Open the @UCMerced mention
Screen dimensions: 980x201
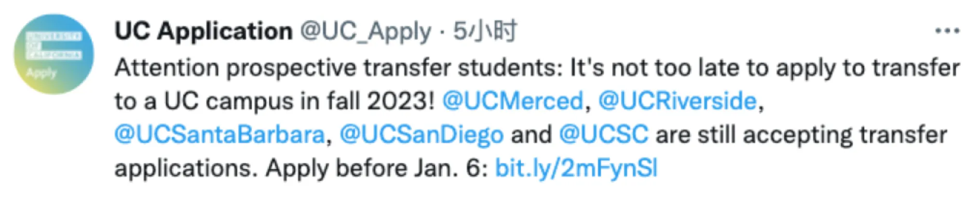click(513, 101)
